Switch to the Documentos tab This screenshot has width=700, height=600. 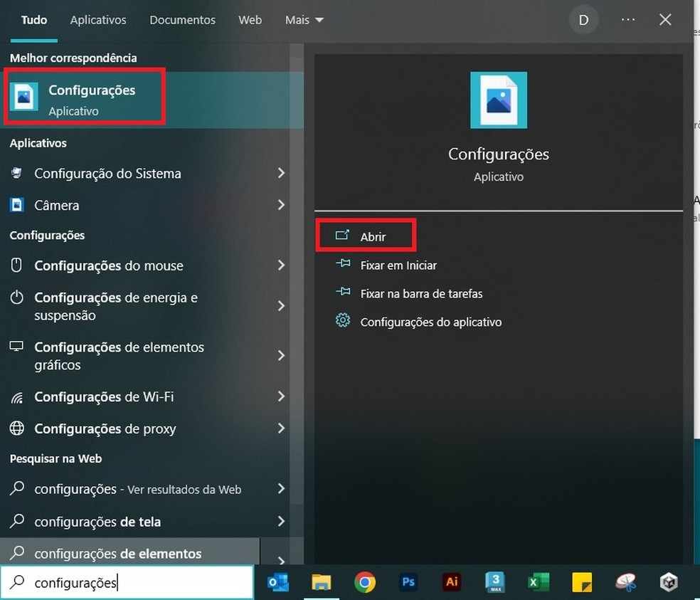point(182,20)
